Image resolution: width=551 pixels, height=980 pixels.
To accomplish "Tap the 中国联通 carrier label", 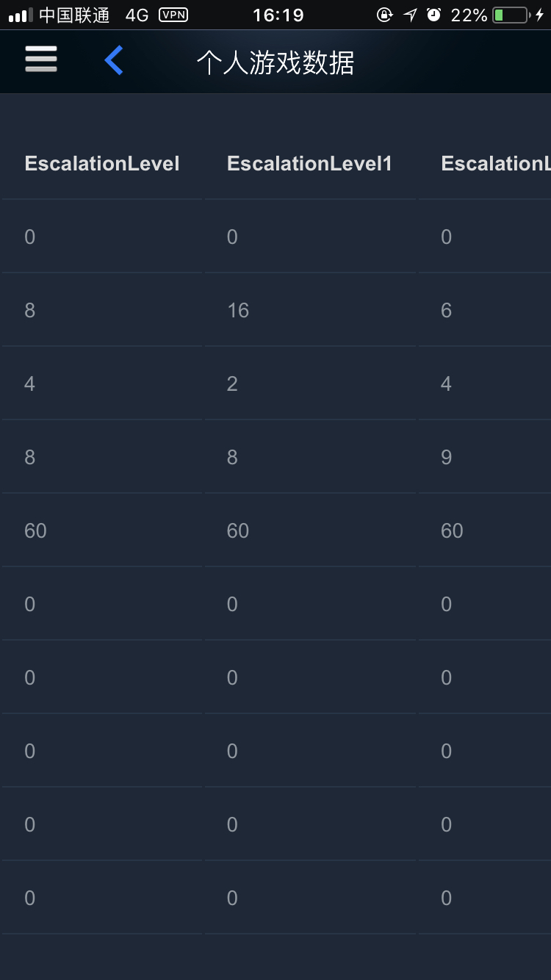I will 74,15.
